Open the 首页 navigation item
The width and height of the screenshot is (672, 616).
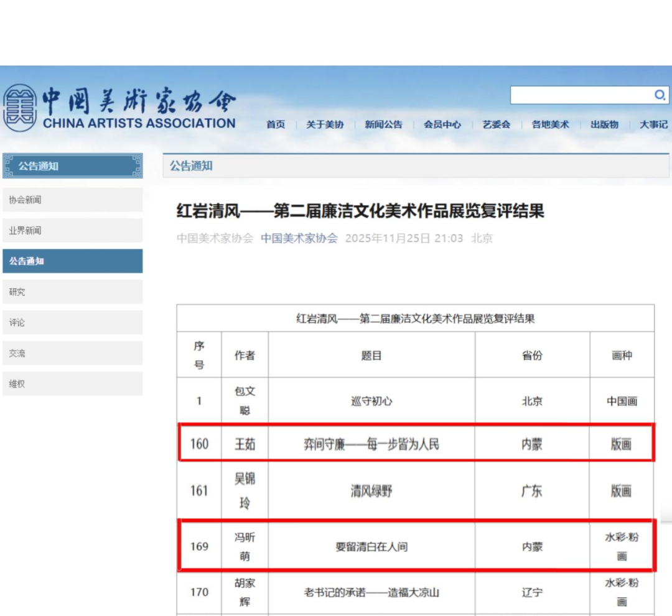275,124
